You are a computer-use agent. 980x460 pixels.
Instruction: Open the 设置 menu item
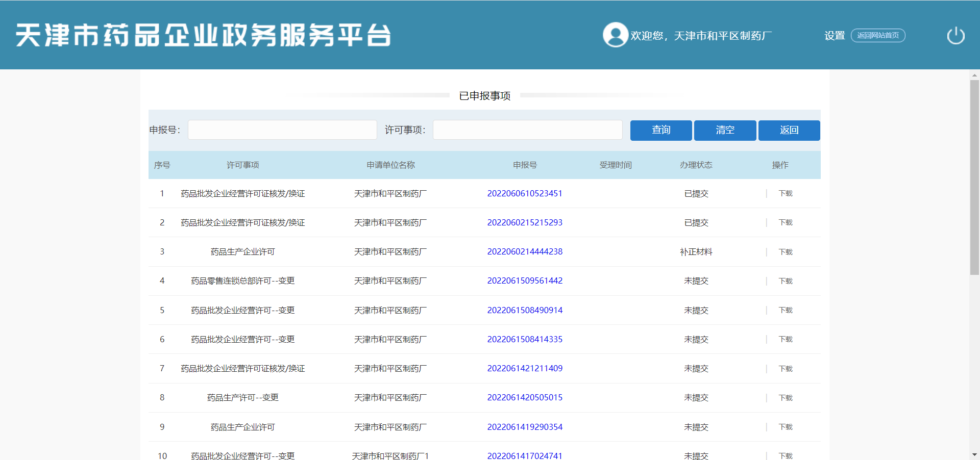[x=835, y=36]
